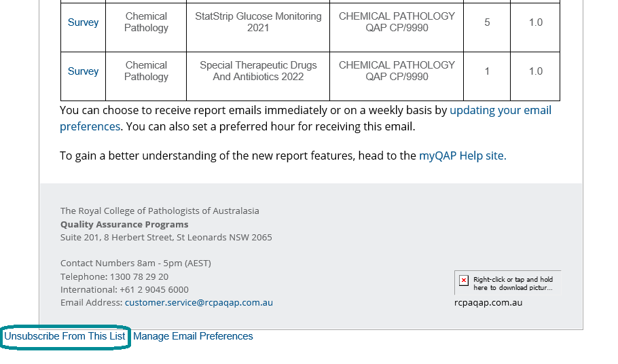Open Manage Email Preferences
Viewport: 618px width, 364px height.
[x=193, y=336]
